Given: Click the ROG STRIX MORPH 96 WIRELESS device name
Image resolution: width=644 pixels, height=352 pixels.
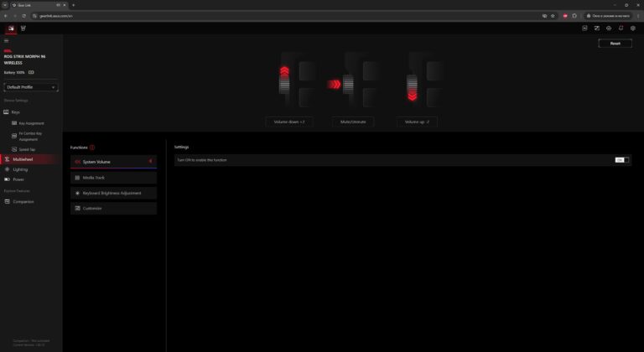Looking at the screenshot, I should click(24, 60).
